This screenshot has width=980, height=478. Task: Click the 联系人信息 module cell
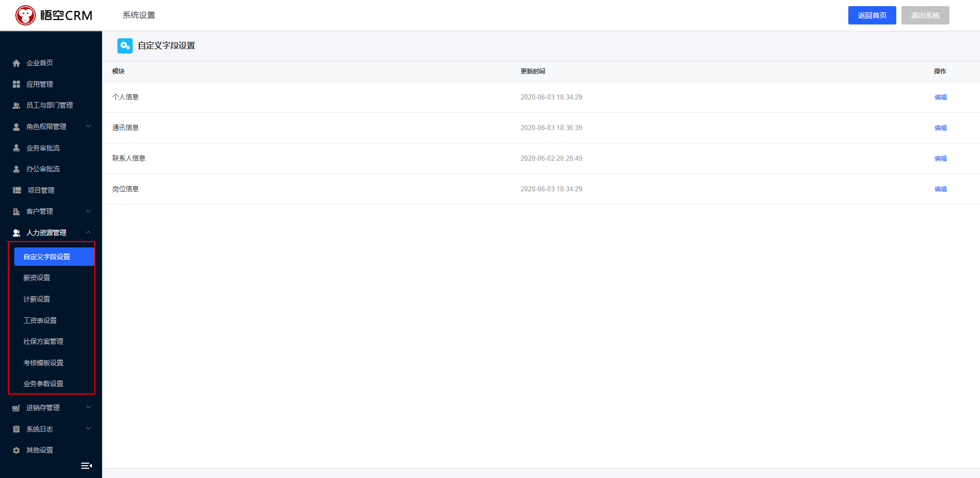(129, 158)
